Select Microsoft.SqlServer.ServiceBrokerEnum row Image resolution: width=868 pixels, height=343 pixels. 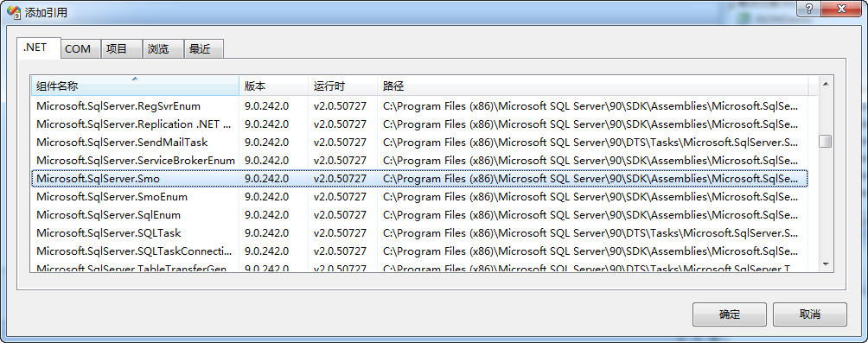tap(419, 161)
